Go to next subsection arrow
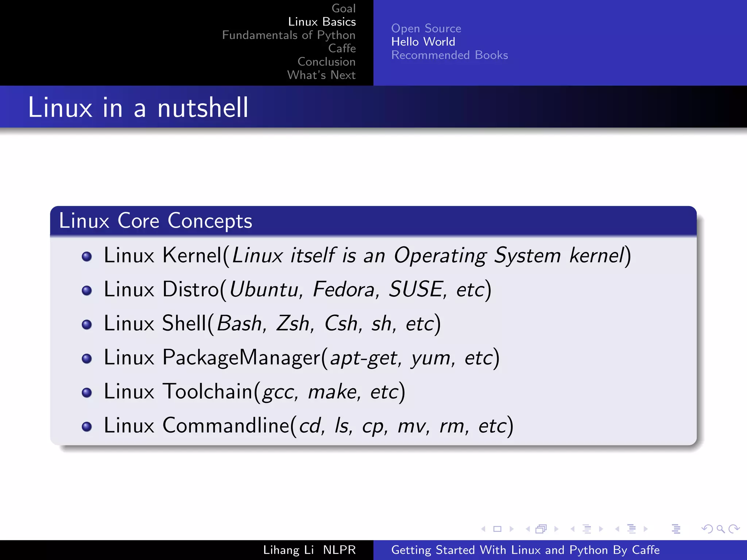 pos(601,529)
